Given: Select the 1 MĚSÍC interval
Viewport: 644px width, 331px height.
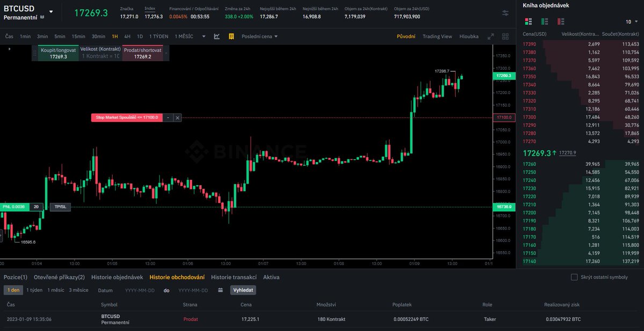Looking at the screenshot, I should pos(184,36).
